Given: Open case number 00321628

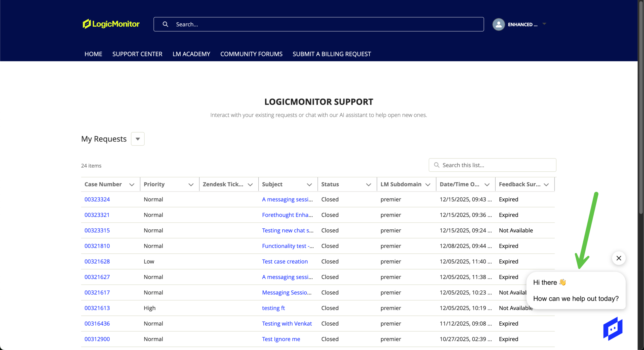Looking at the screenshot, I should point(97,261).
